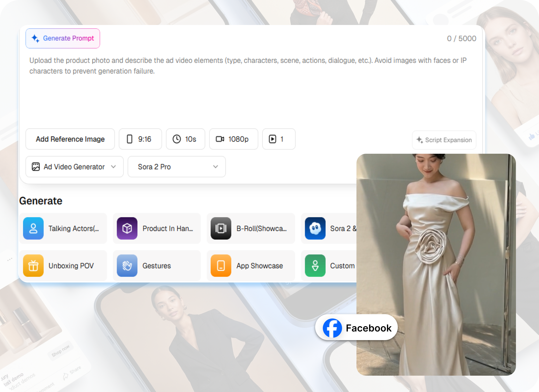Open the 10s duration selector
Viewport: 539px width, 392px height.
click(185, 139)
